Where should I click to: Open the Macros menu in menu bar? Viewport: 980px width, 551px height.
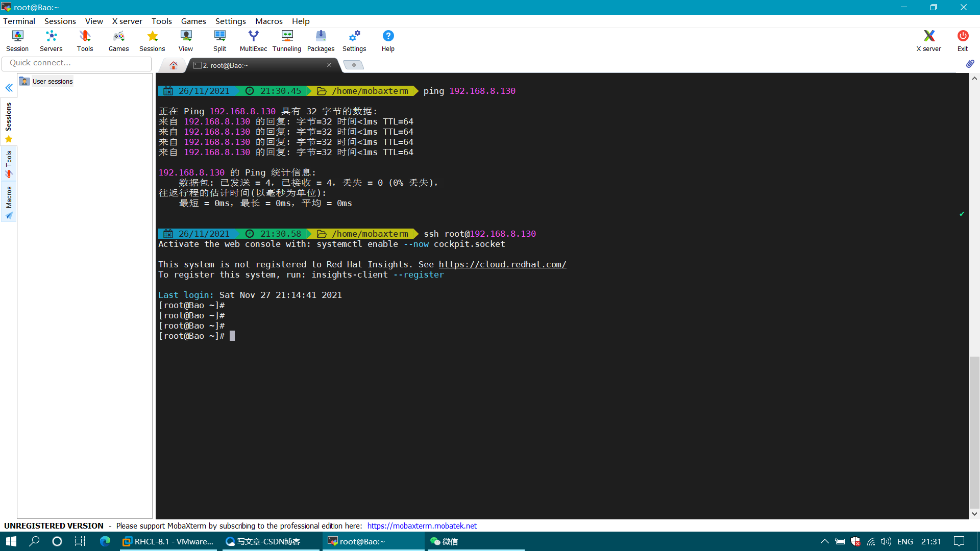[268, 21]
